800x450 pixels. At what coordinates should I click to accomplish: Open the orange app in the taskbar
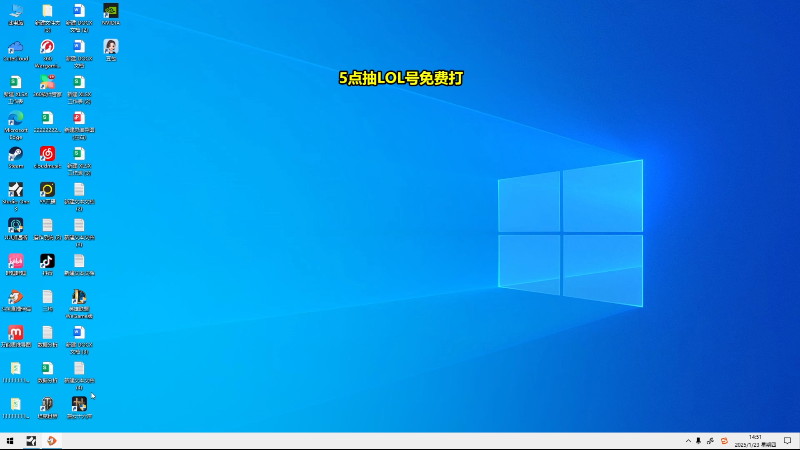[x=52, y=441]
